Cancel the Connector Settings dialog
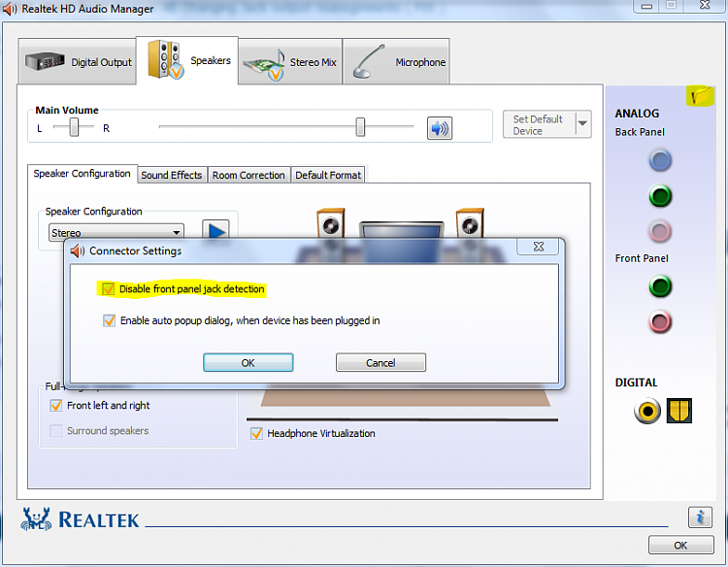 [x=381, y=362]
